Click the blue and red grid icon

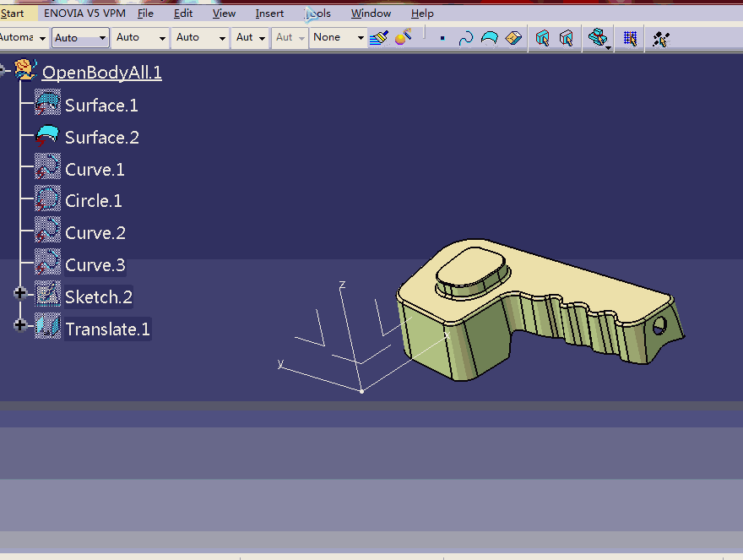(630, 38)
